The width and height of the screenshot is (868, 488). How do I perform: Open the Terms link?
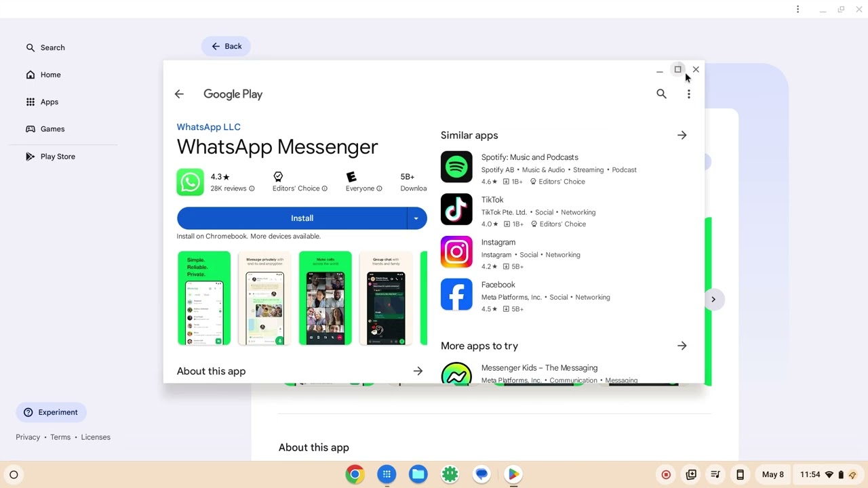(60, 437)
